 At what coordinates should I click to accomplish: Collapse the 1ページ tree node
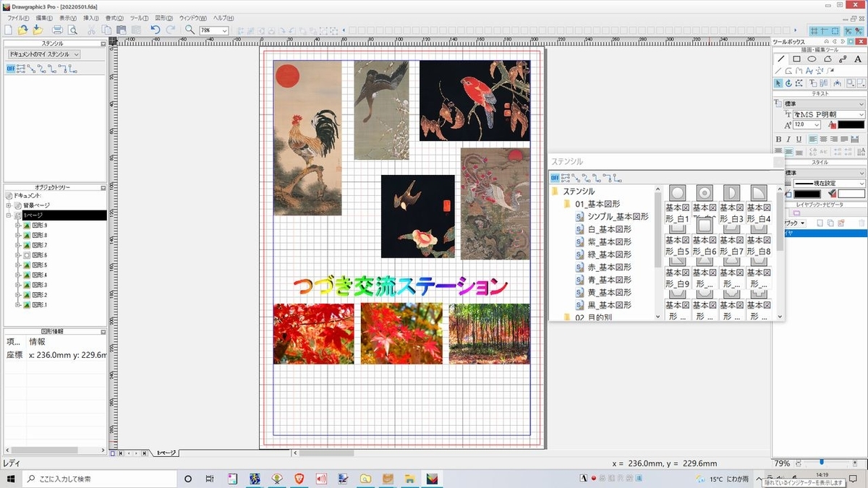pos(9,215)
